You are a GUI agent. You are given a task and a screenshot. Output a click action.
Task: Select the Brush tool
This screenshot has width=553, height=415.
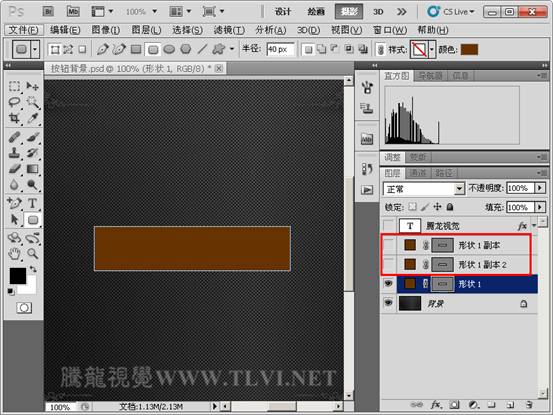(x=32, y=137)
